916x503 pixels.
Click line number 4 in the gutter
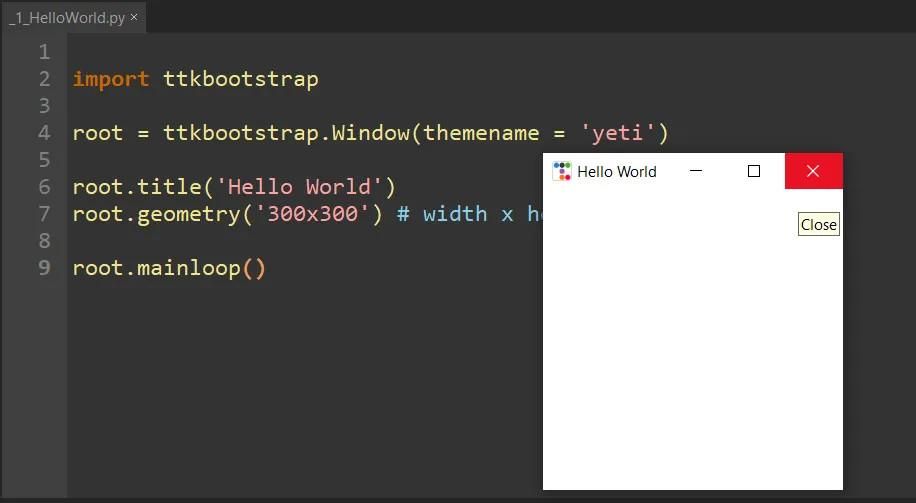pos(44,133)
